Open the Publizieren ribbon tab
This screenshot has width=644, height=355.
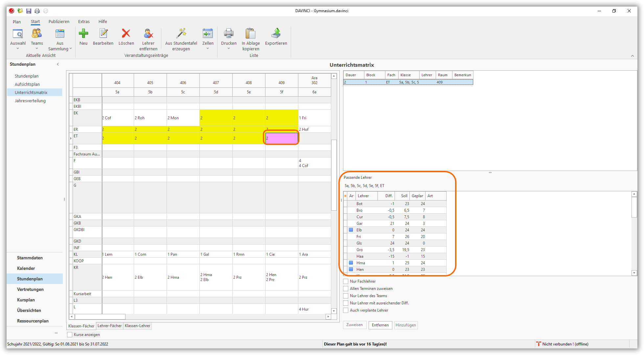(x=59, y=22)
